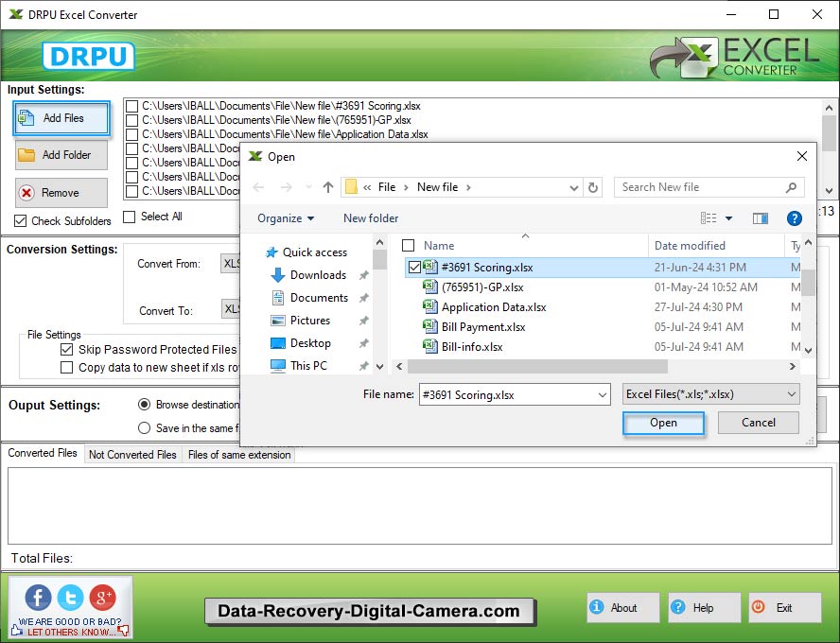840x643 pixels.
Task: Click the Remove button
Action: point(61,193)
